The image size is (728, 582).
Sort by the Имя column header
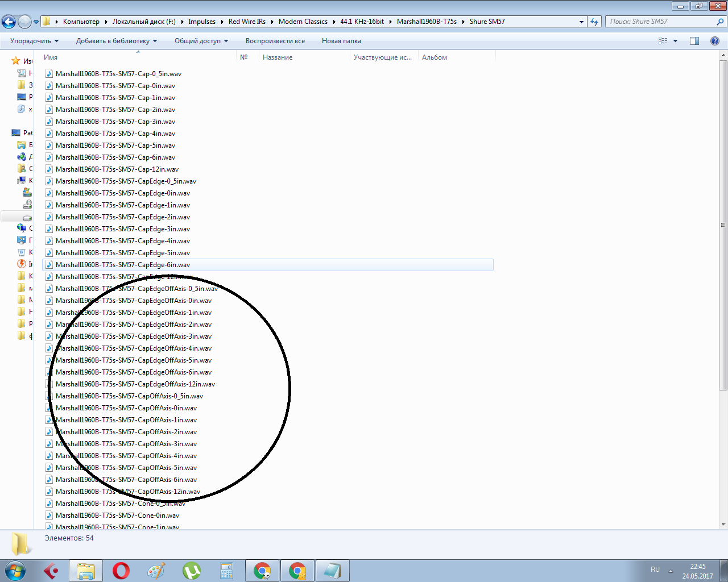[x=138, y=57]
